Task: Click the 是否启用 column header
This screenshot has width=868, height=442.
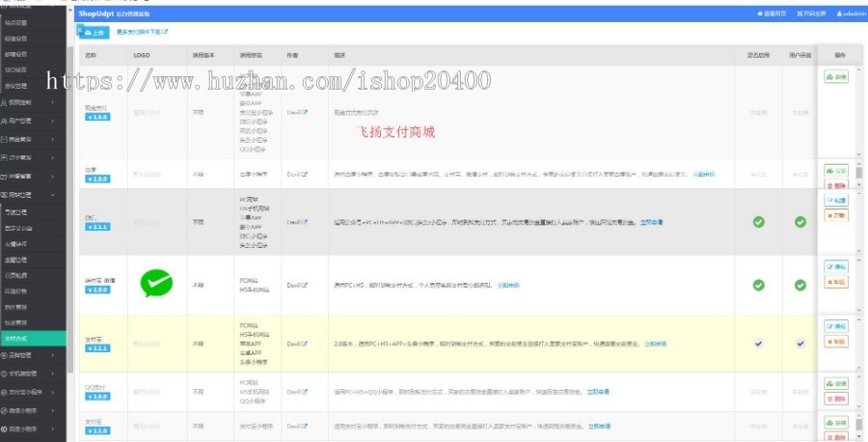Action: (758, 55)
